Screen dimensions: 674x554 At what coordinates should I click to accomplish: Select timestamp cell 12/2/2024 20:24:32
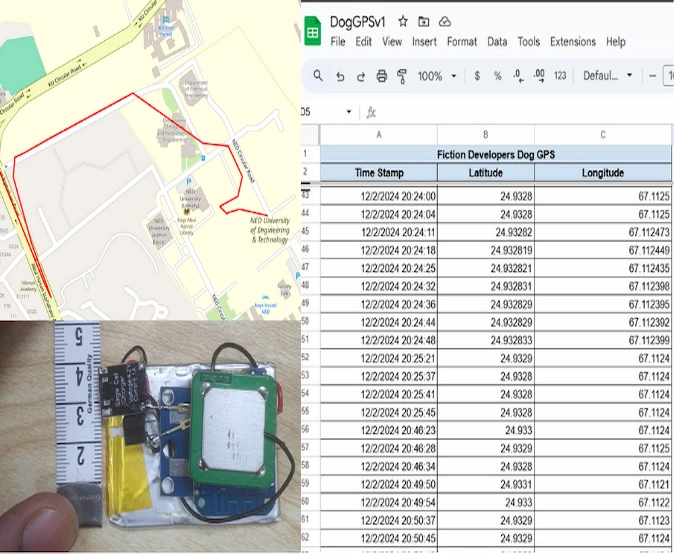point(379,286)
